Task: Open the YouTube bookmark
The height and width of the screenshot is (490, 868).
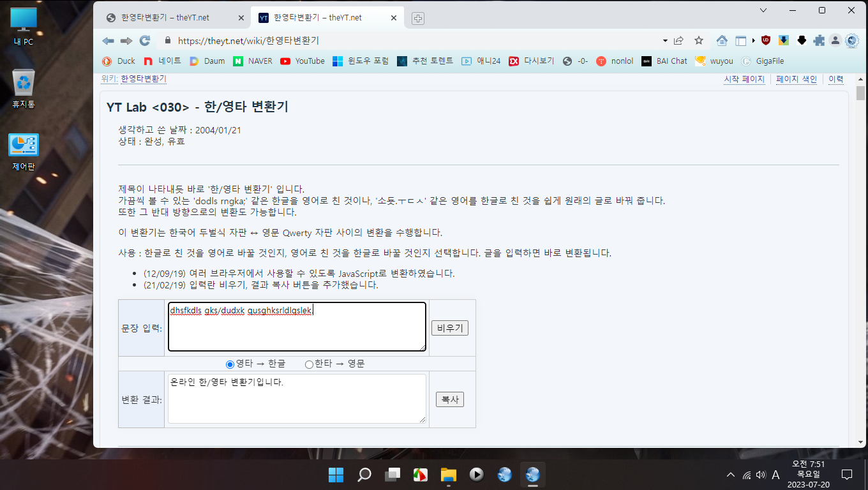Action: 303,61
